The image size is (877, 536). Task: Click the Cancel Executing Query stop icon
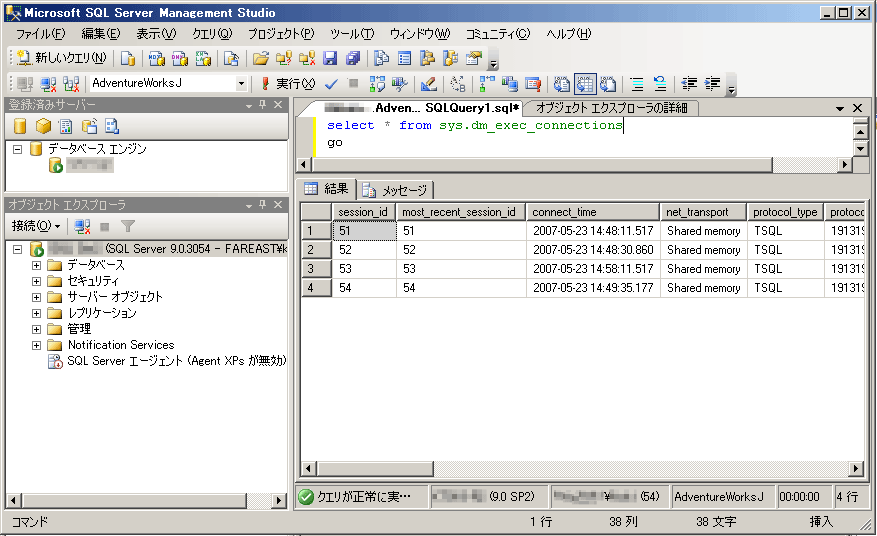click(353, 84)
